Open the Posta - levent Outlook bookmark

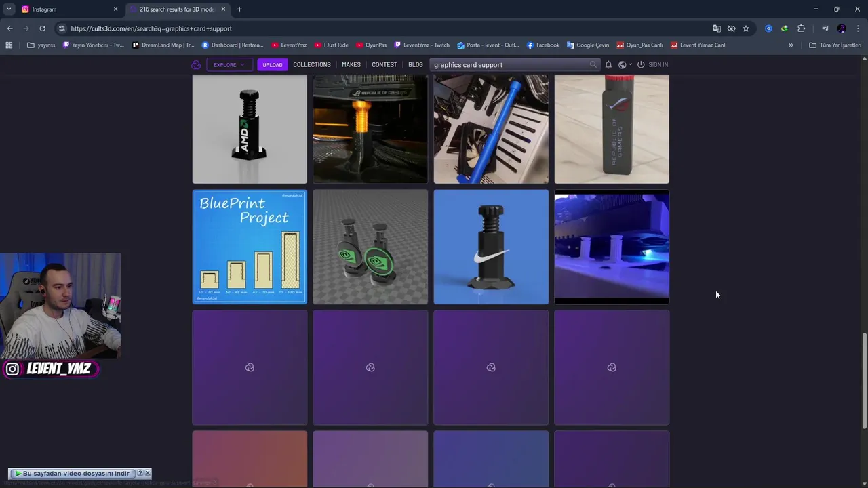[x=488, y=45]
